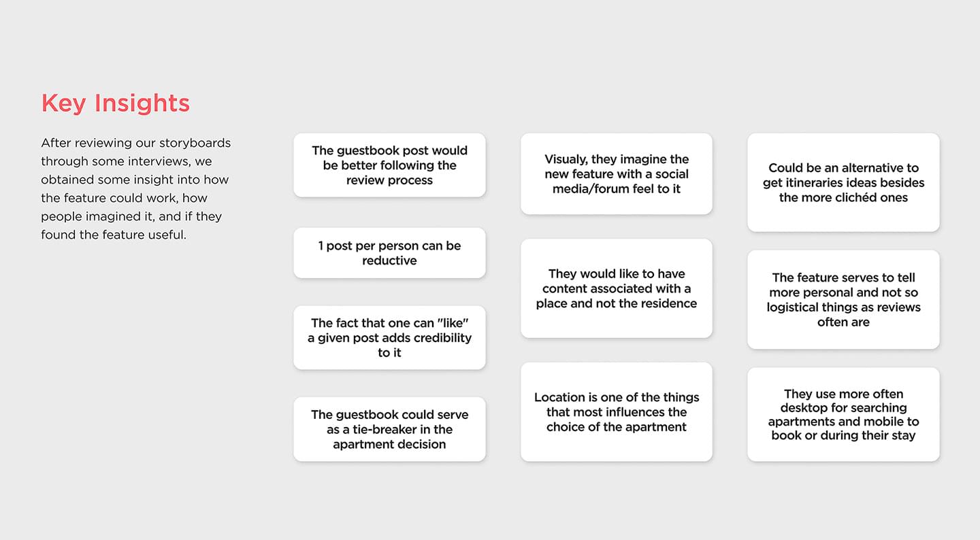Screen dimensions: 980x540
Task: Select the '1 post per person' card
Action: [389, 253]
